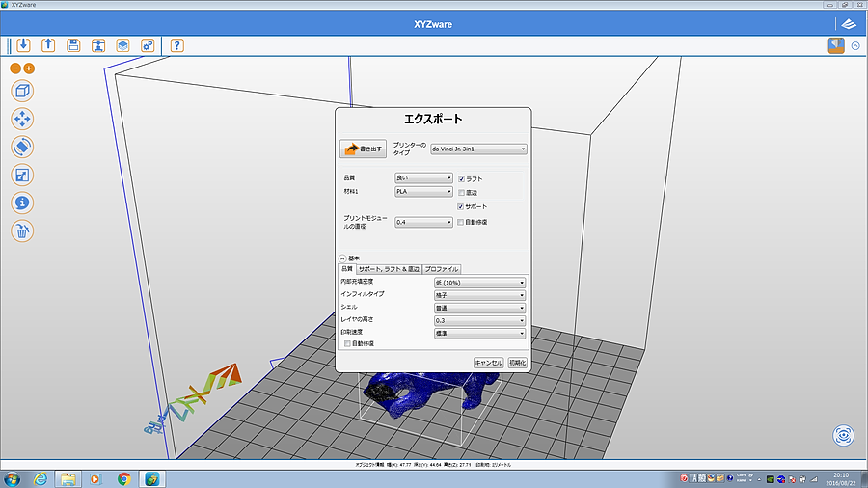Enable the 底辺 checkbox

(x=461, y=193)
